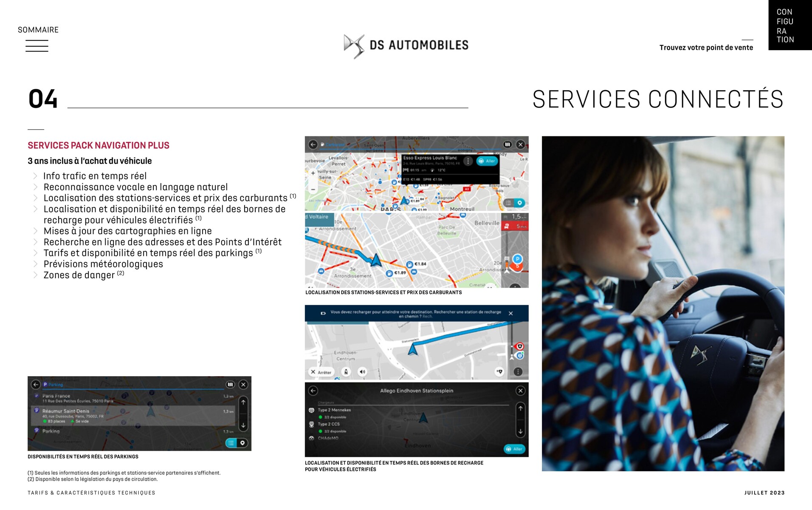This screenshot has width=812, height=510.
Task: Toggle list/map switch in parking screen
Action: (237, 443)
